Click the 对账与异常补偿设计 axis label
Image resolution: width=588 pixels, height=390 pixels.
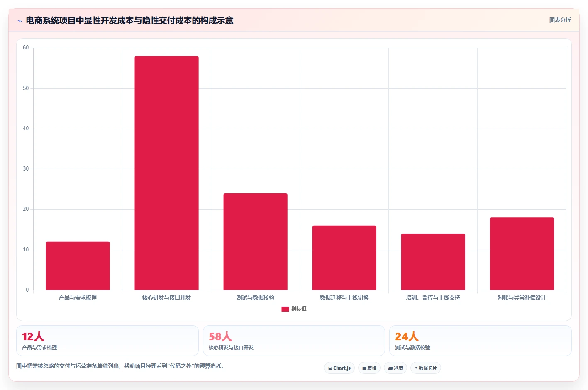pyautogui.click(x=522, y=297)
